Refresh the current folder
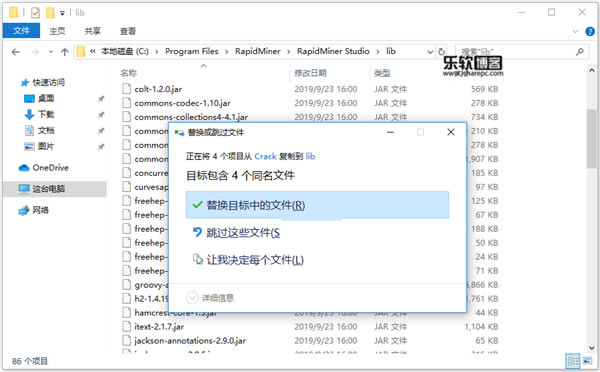This screenshot has height=372, width=600. (x=442, y=52)
